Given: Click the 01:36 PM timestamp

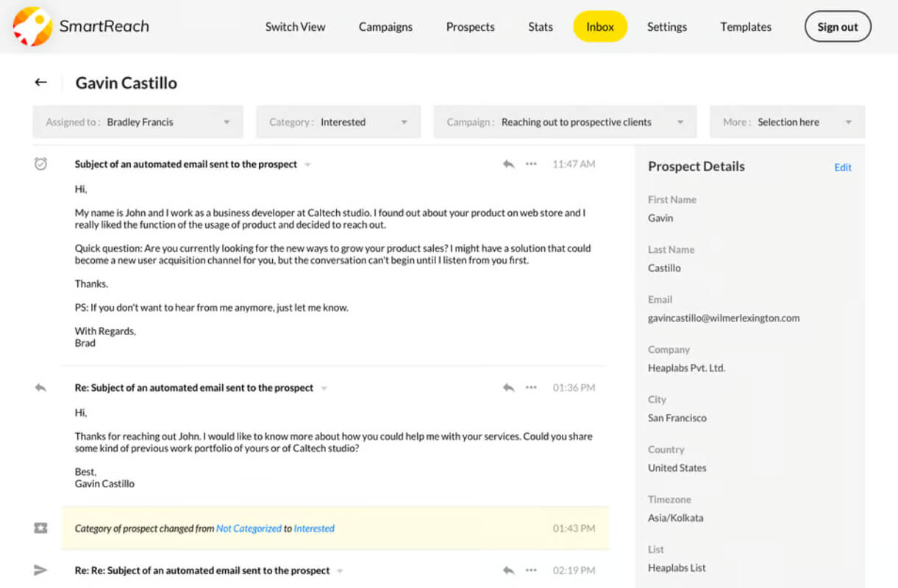Looking at the screenshot, I should point(574,387).
